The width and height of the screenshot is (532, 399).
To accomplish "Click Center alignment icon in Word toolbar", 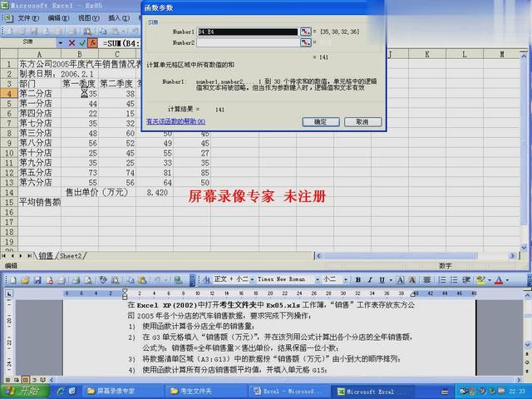I will coord(426,280).
